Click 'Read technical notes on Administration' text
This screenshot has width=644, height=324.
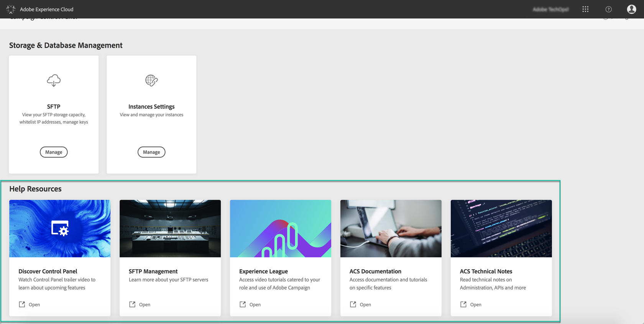click(x=493, y=284)
